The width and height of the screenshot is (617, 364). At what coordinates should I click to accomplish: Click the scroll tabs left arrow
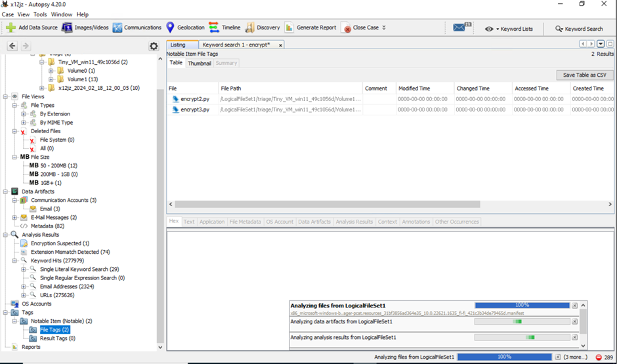point(583,44)
